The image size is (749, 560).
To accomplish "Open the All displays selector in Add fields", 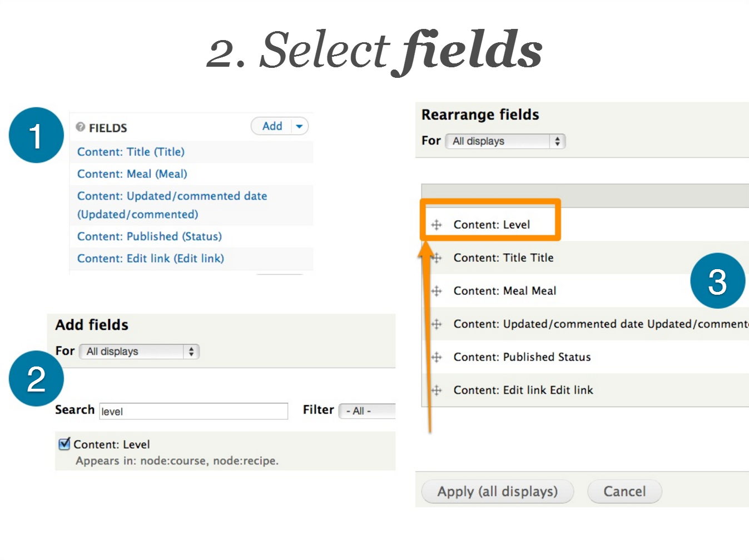I will (138, 351).
